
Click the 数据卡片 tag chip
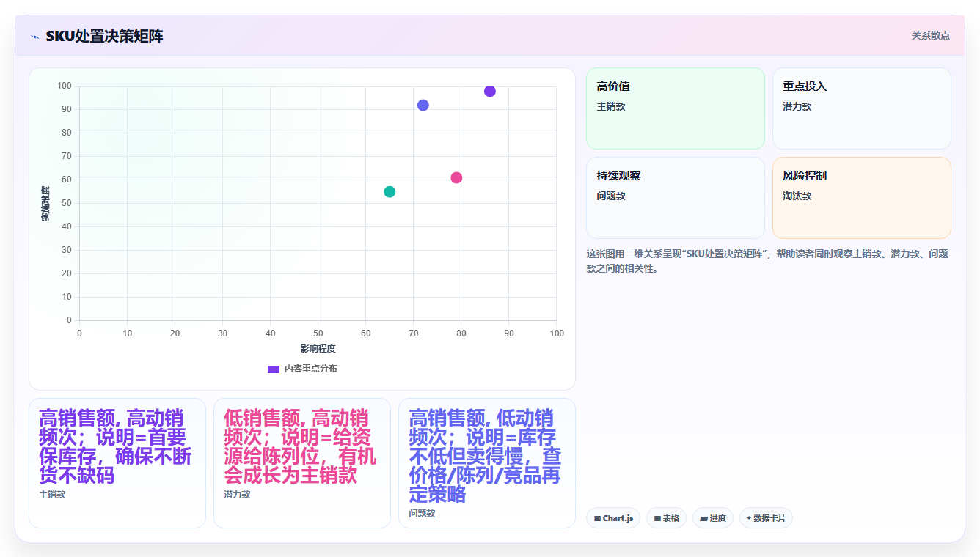pyautogui.click(x=766, y=518)
